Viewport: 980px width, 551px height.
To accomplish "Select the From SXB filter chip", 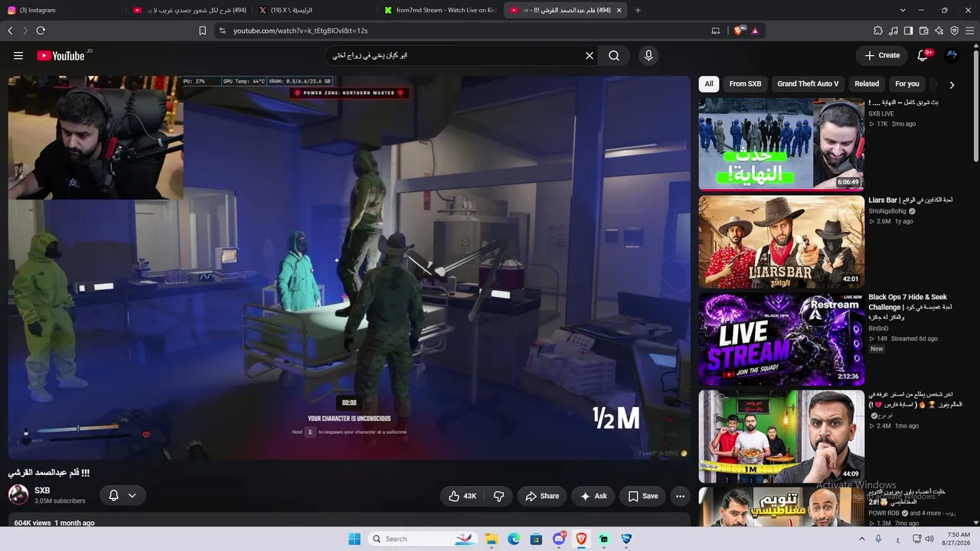I will coord(745,84).
